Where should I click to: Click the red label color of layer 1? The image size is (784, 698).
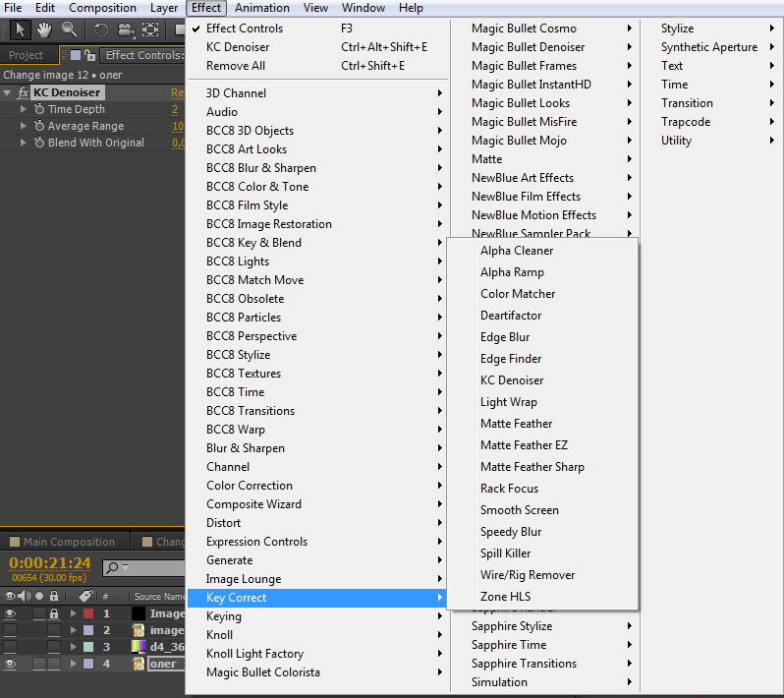point(87,613)
